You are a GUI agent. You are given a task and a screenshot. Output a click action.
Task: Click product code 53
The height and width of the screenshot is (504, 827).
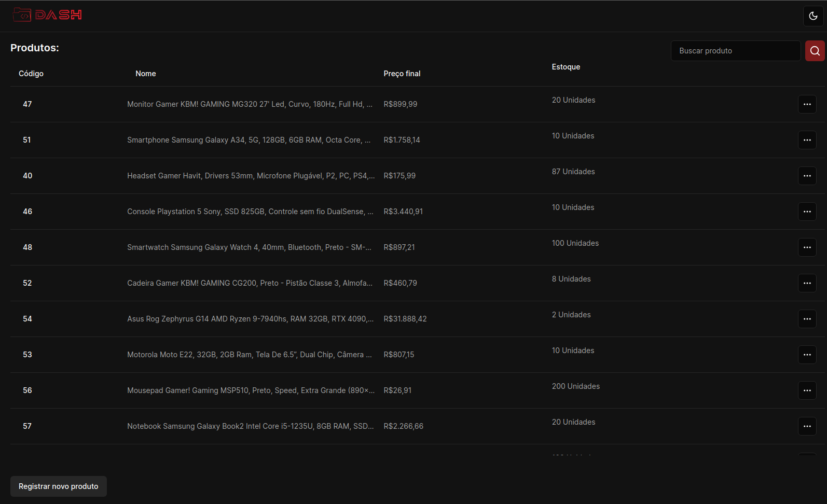click(27, 355)
